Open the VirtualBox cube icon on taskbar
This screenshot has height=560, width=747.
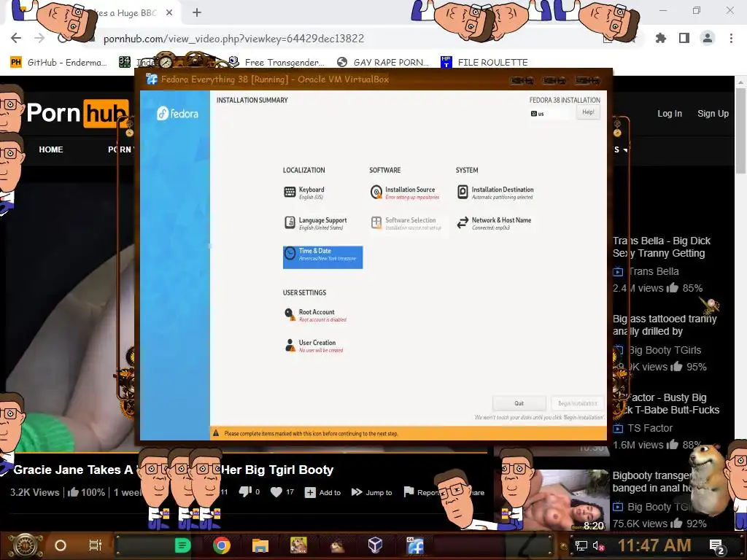[375, 545]
